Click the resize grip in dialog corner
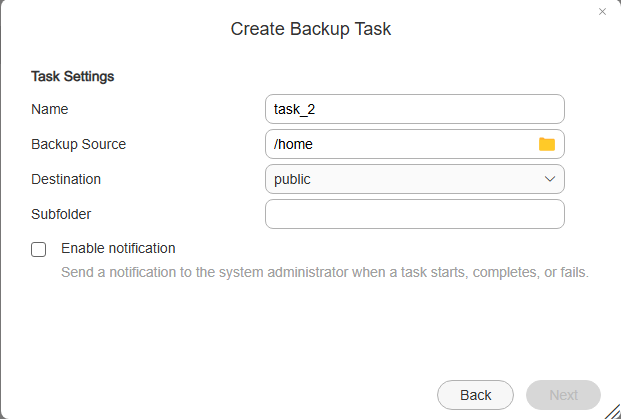Viewport: 621px width, 419px height. point(611,409)
